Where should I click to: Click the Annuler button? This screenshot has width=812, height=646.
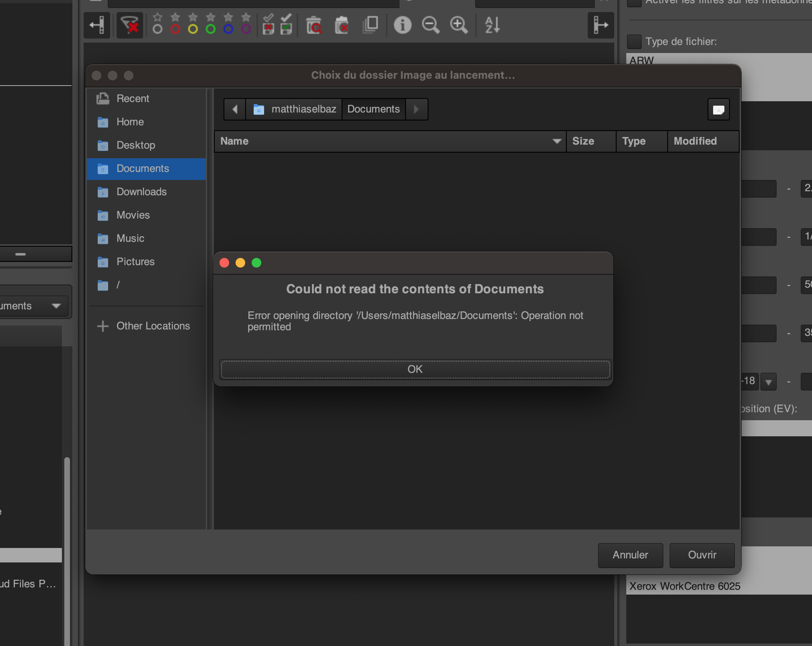(630, 555)
